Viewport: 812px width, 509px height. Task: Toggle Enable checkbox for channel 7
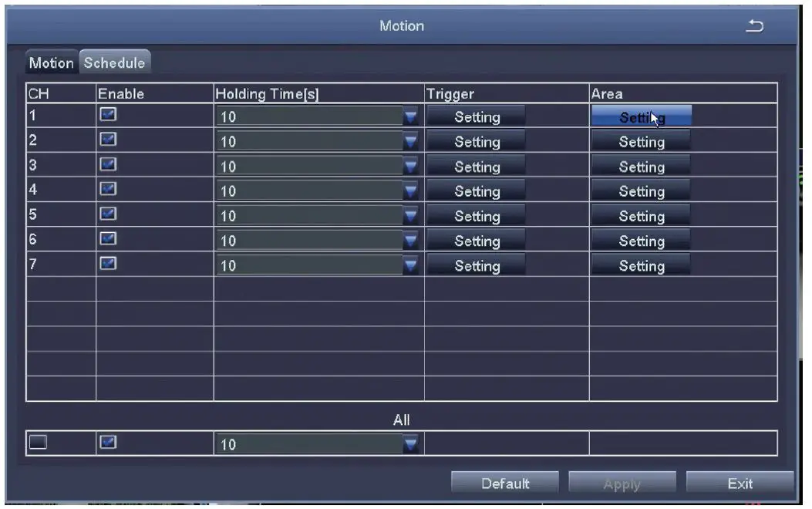coord(108,263)
